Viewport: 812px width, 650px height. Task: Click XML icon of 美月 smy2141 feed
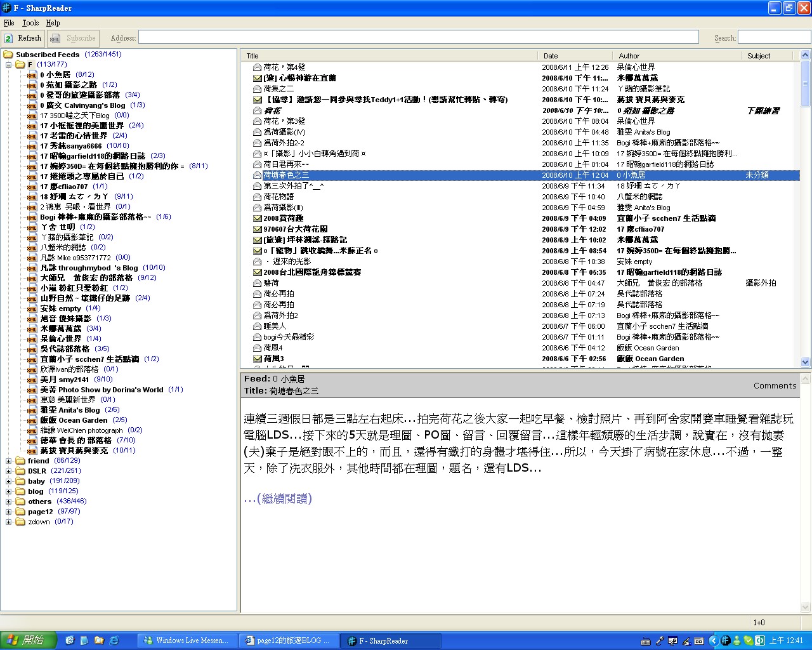click(32, 380)
